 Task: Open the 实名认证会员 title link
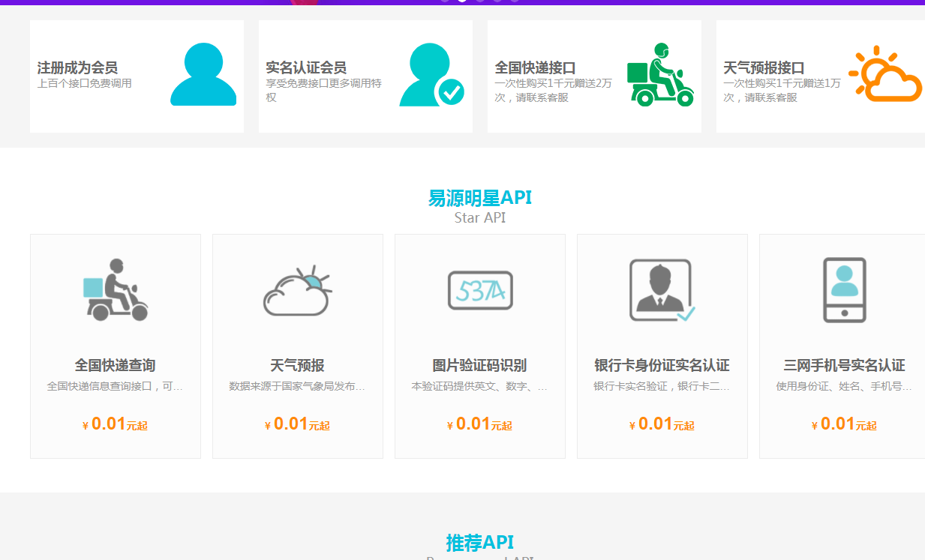306,67
